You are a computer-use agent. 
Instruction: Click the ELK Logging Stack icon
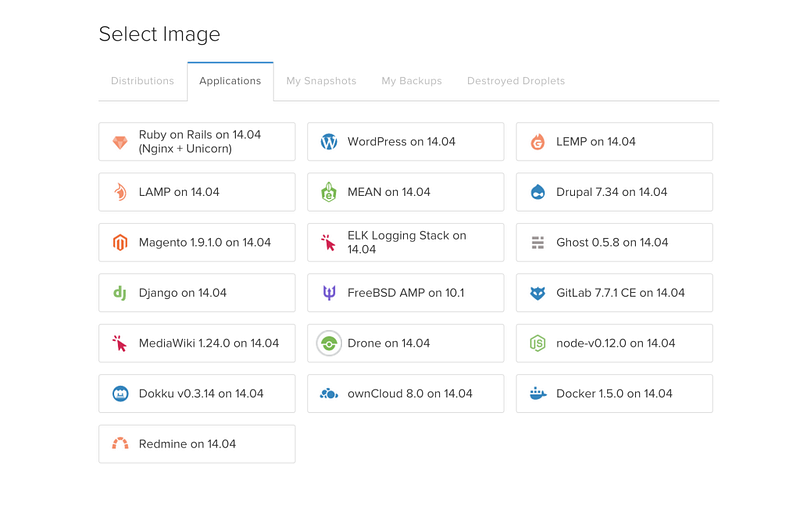pyautogui.click(x=329, y=243)
